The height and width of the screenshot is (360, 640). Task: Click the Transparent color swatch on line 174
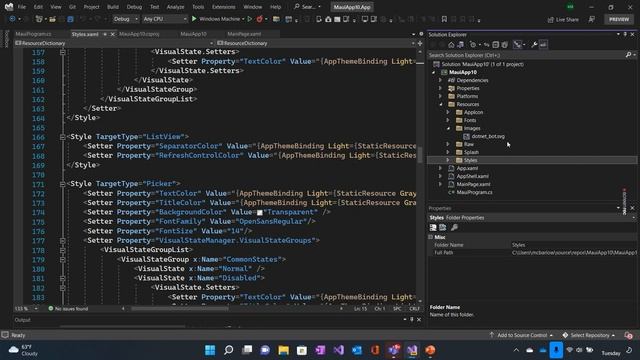[260, 213]
